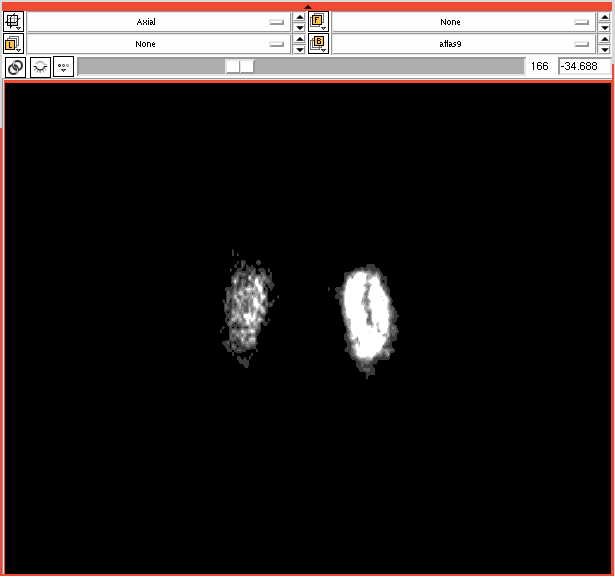Collapse the slice controller using the top arrow
This screenshot has height=578, width=615.
point(308,7)
